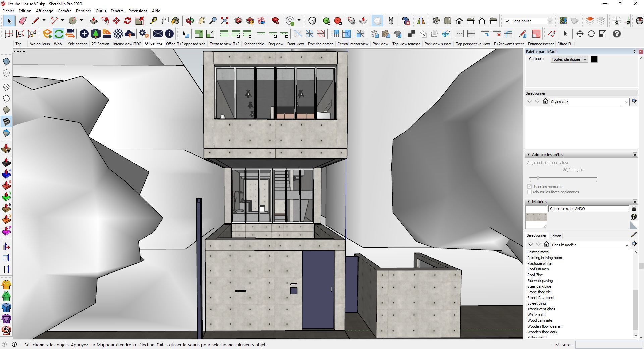644x349 pixels.
Task: Switch to the 'Axo couleurs' scene tab
Action: point(39,44)
